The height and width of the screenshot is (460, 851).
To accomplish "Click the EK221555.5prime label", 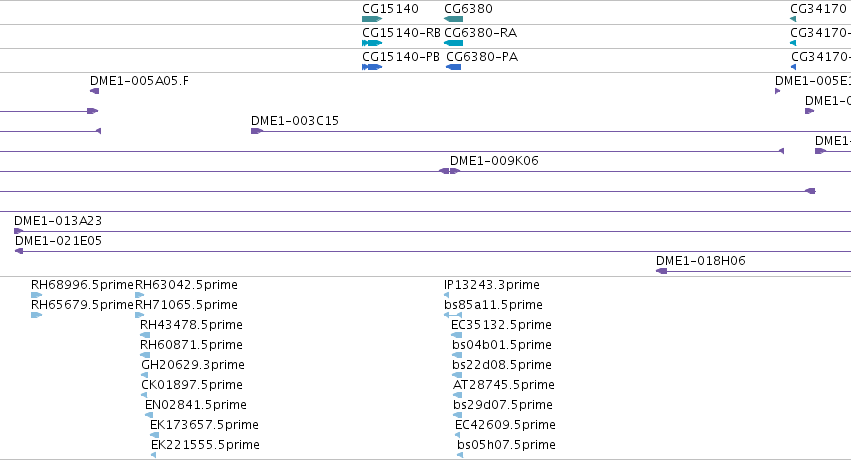I will (x=205, y=445).
